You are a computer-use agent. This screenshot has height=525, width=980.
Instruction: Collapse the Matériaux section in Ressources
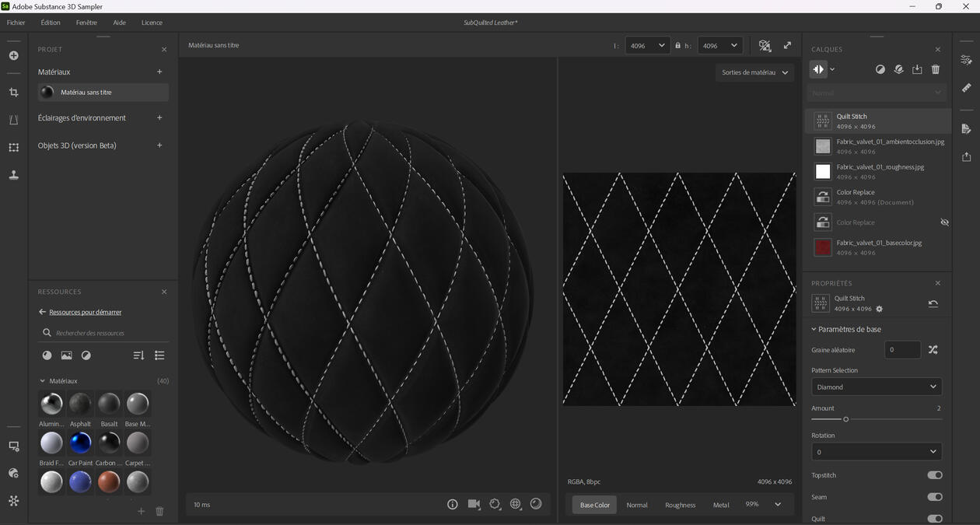(x=43, y=380)
